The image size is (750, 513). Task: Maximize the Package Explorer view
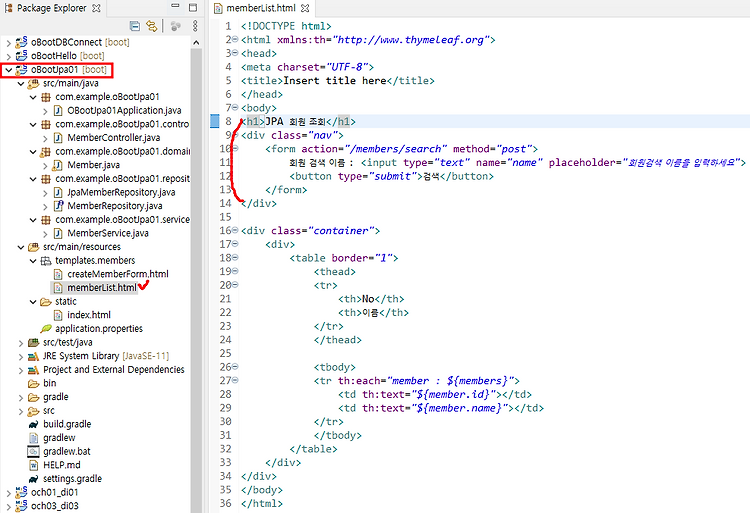pos(193,7)
